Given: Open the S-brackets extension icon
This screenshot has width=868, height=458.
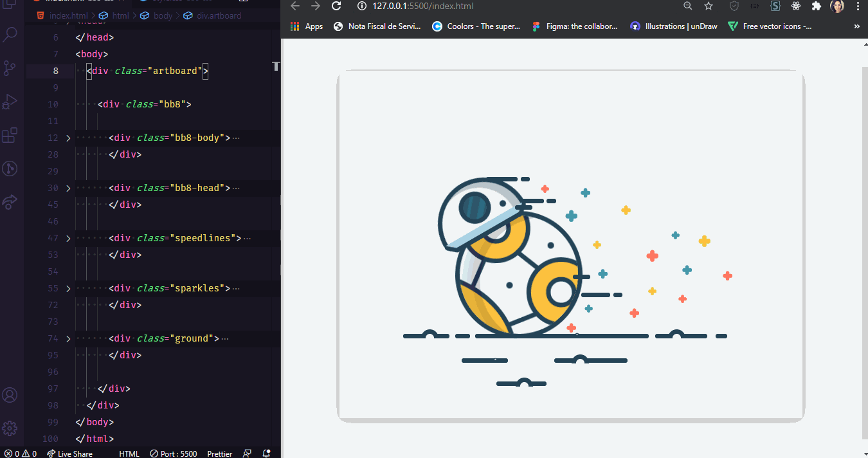Looking at the screenshot, I should click(775, 6).
